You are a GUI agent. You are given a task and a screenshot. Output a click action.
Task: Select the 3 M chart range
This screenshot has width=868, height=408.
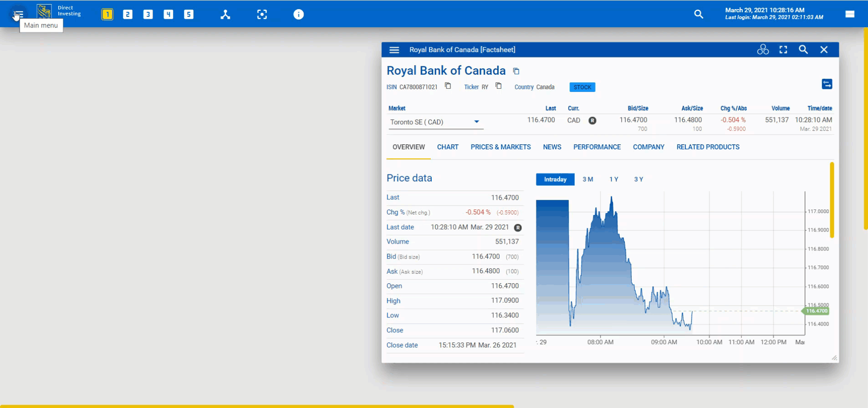[x=587, y=179]
